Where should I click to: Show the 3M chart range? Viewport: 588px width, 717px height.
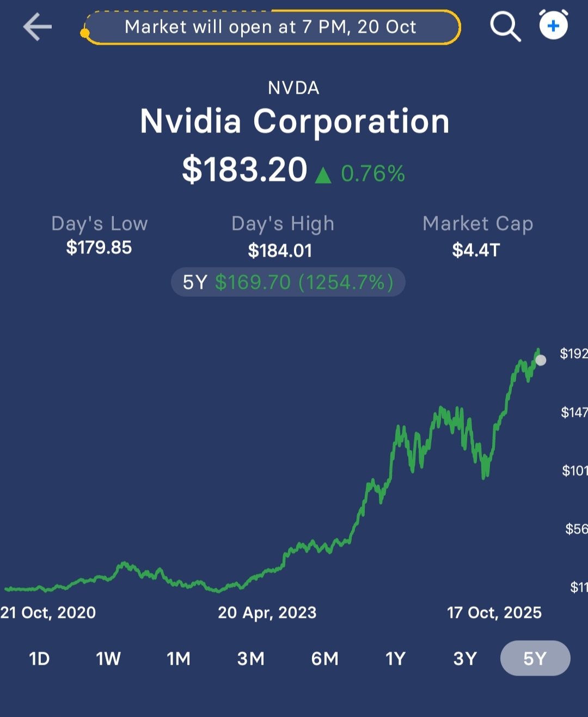pos(250,659)
